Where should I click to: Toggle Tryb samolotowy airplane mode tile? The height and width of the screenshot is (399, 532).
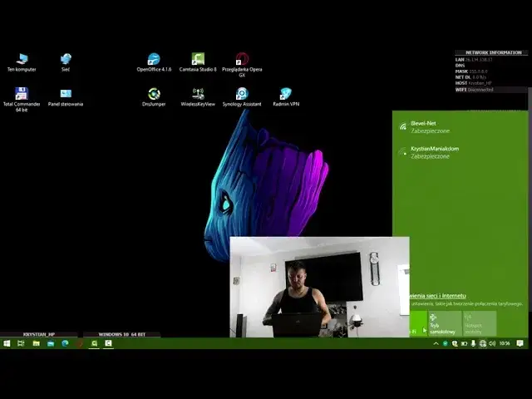[444, 323]
